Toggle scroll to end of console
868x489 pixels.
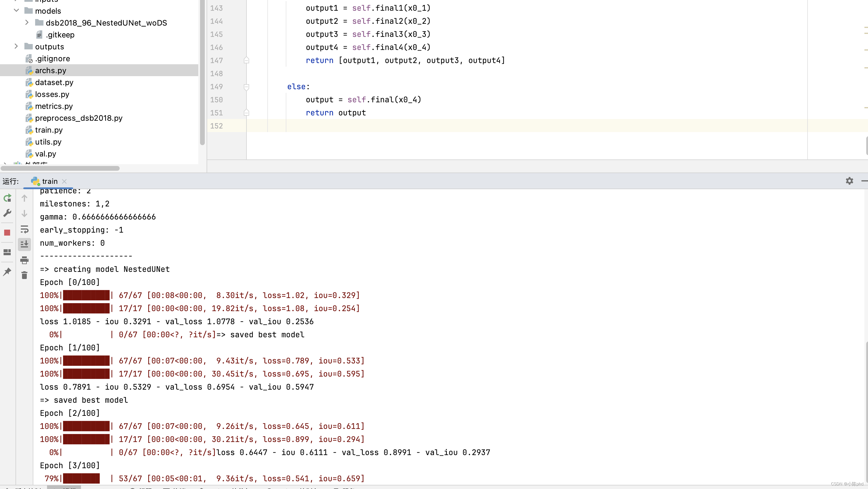coord(24,244)
